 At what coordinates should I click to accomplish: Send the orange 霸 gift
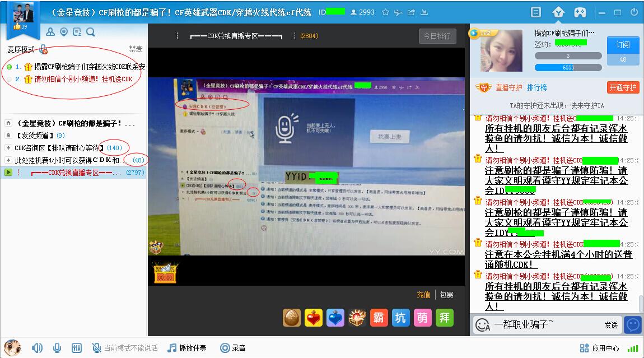(x=379, y=318)
